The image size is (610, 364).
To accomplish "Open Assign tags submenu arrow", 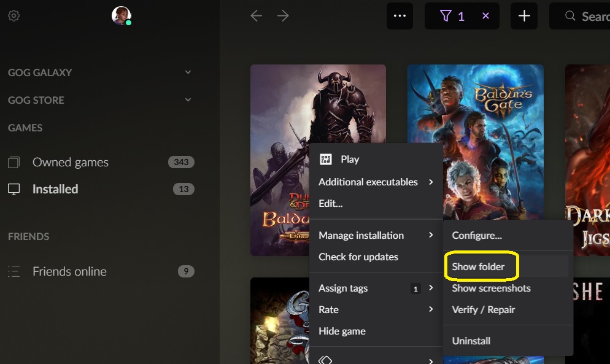I will point(431,288).
